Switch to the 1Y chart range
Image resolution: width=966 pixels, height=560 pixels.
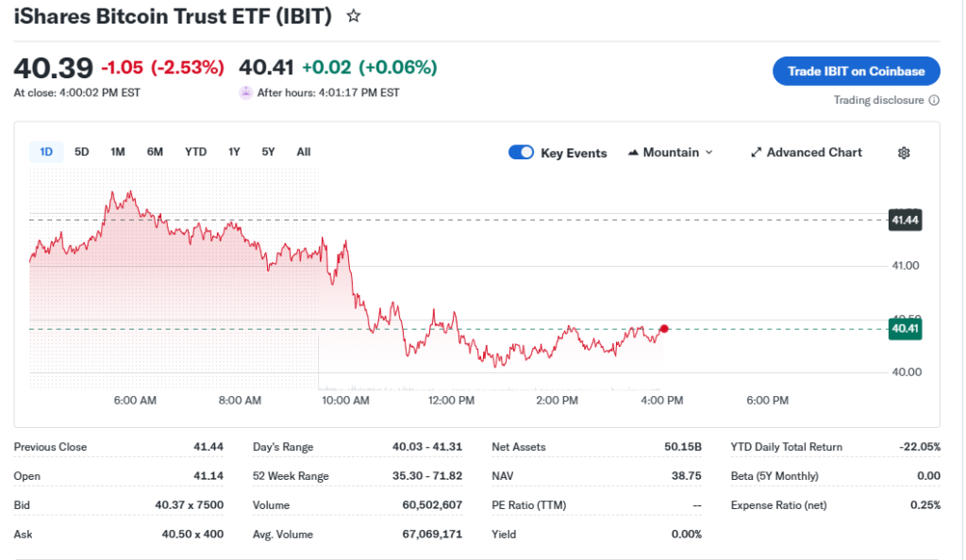point(234,152)
